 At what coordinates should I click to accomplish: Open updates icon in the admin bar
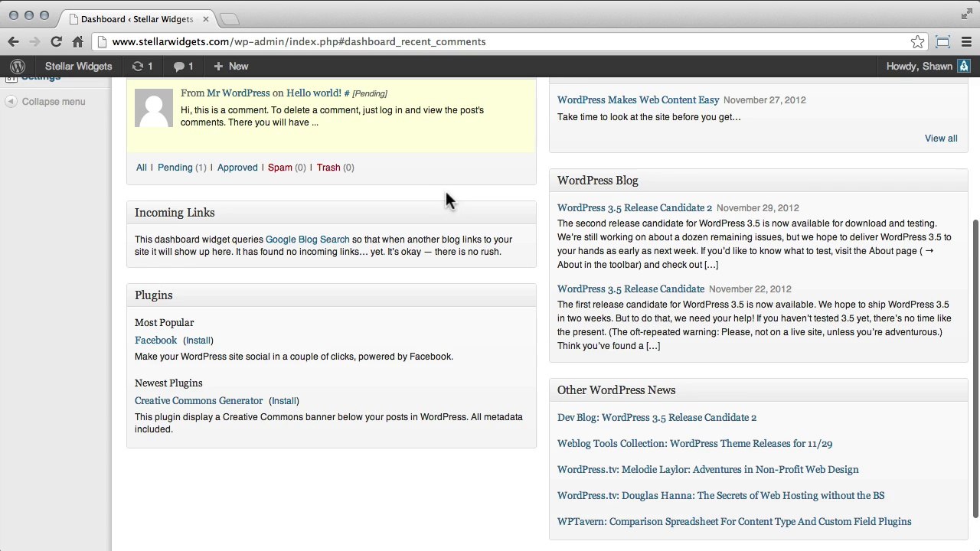[142, 67]
